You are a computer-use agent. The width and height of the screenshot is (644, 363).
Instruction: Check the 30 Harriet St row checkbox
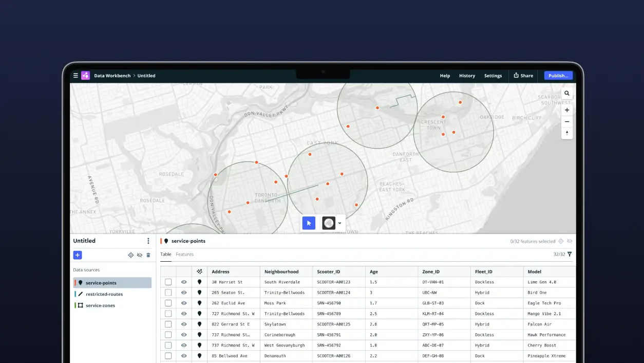168,282
